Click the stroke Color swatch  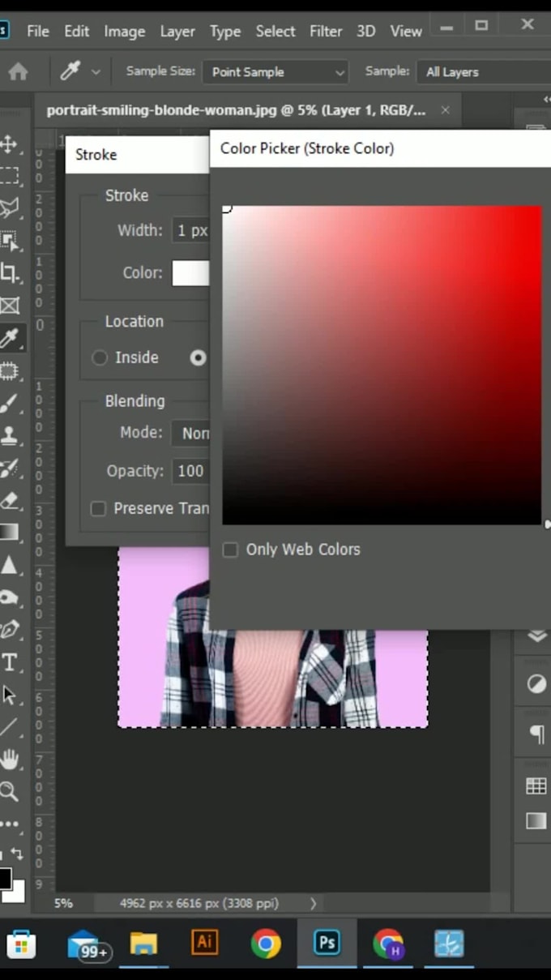pos(190,272)
